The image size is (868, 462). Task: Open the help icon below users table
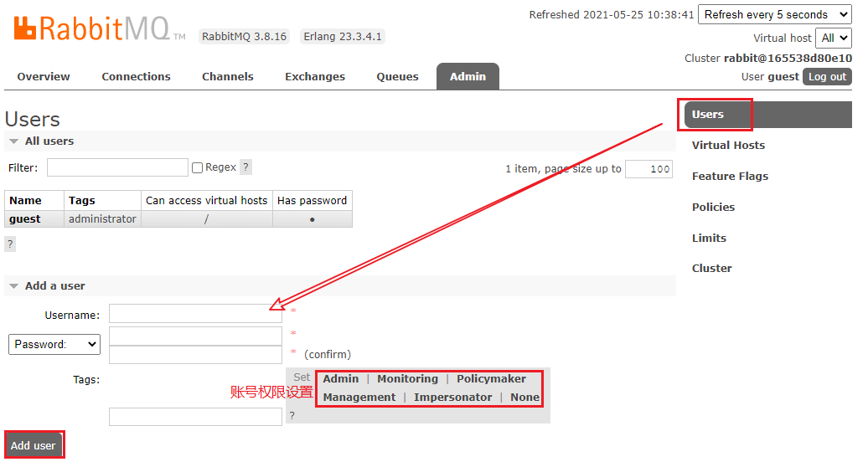[x=10, y=244]
